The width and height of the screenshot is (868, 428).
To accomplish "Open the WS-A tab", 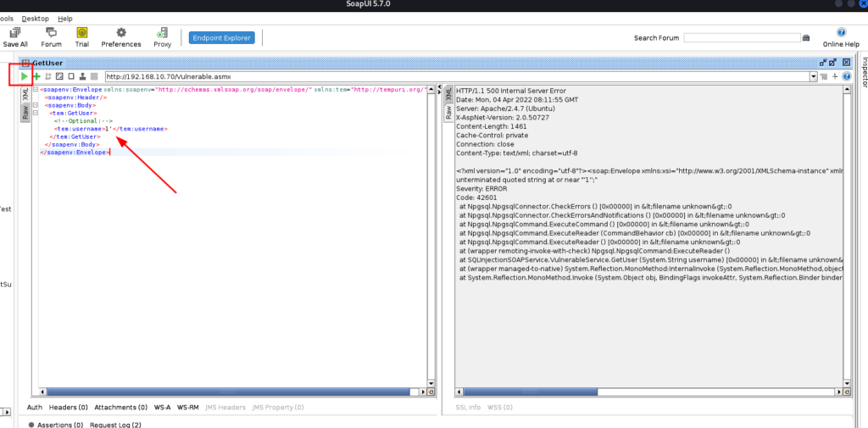I will click(162, 408).
